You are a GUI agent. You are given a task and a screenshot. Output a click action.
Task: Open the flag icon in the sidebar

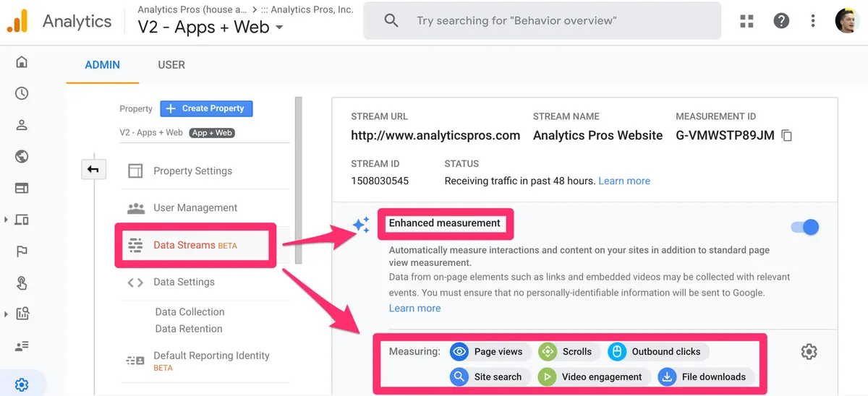pos(22,251)
